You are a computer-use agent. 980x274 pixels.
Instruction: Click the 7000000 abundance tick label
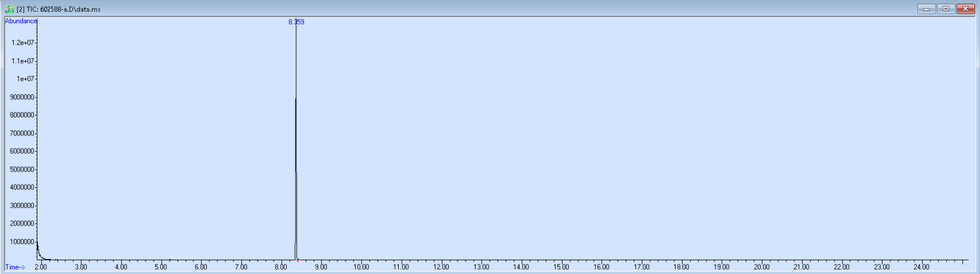coord(22,133)
